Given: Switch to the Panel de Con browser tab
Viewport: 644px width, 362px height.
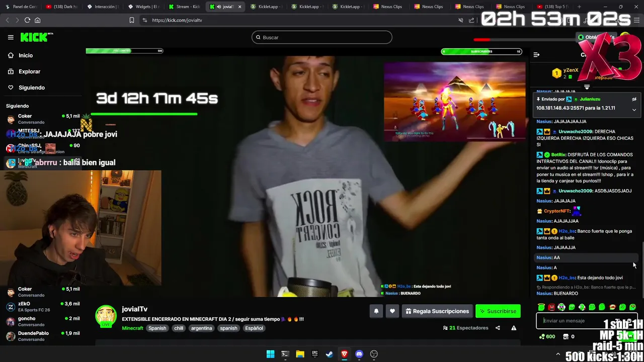Looking at the screenshot, I should (x=20, y=7).
